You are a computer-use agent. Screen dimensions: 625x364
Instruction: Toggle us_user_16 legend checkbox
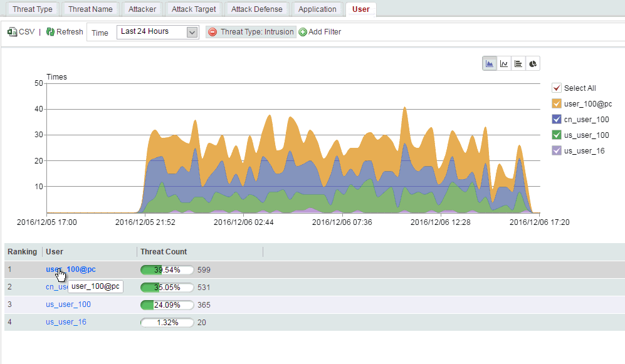coord(557,150)
